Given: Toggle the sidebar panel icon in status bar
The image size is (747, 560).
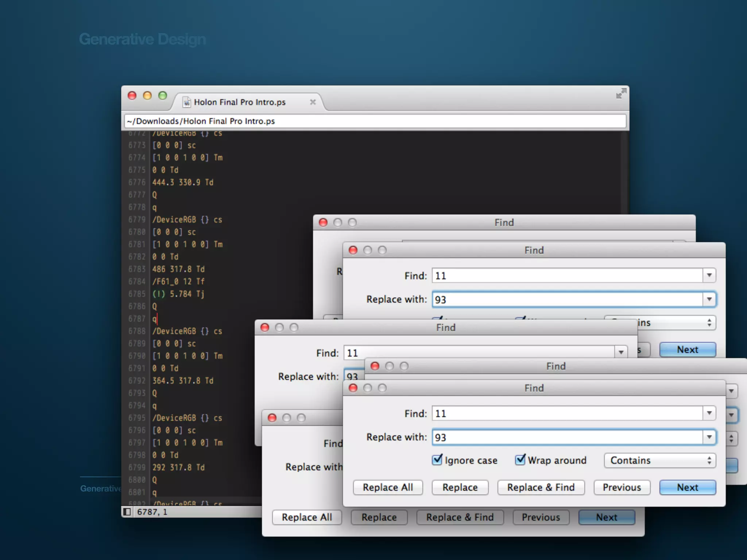Looking at the screenshot, I should point(127,512).
